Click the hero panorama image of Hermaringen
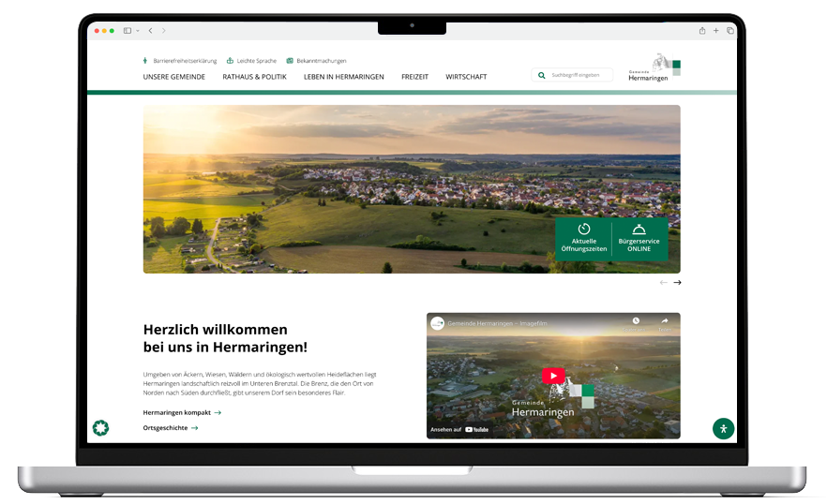The image size is (827, 504). click(412, 188)
